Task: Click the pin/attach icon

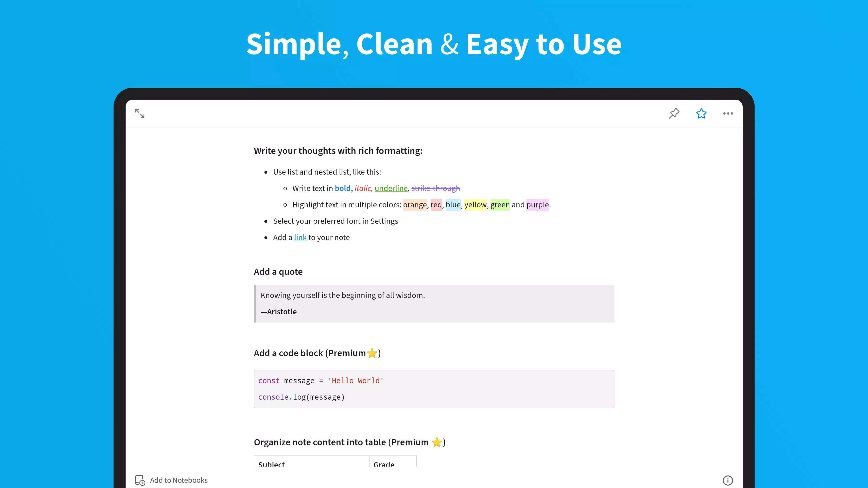Action: (x=674, y=113)
